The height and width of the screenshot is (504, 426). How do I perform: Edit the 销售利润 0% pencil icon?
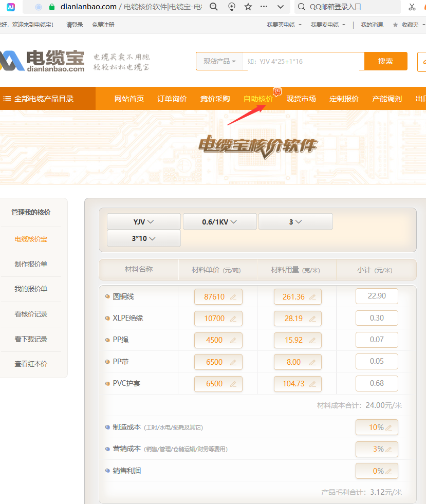(x=388, y=471)
